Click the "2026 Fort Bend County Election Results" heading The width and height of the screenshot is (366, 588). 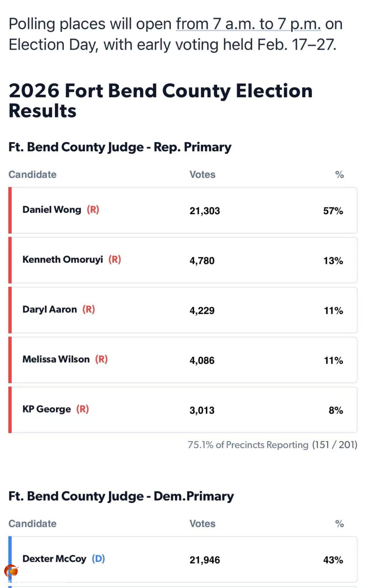(160, 100)
